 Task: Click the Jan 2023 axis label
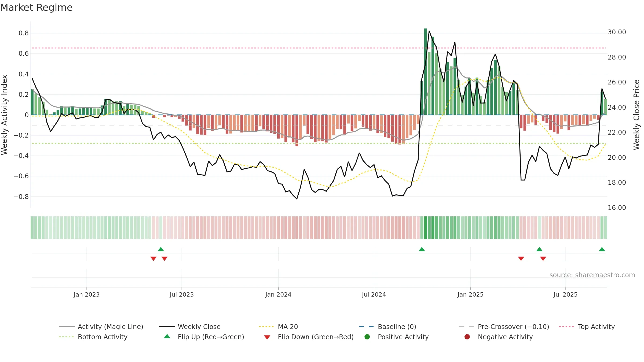pyautogui.click(x=87, y=294)
